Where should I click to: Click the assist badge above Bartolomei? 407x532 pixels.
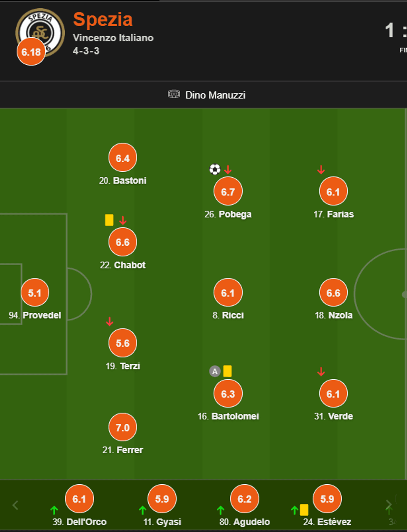pos(214,371)
